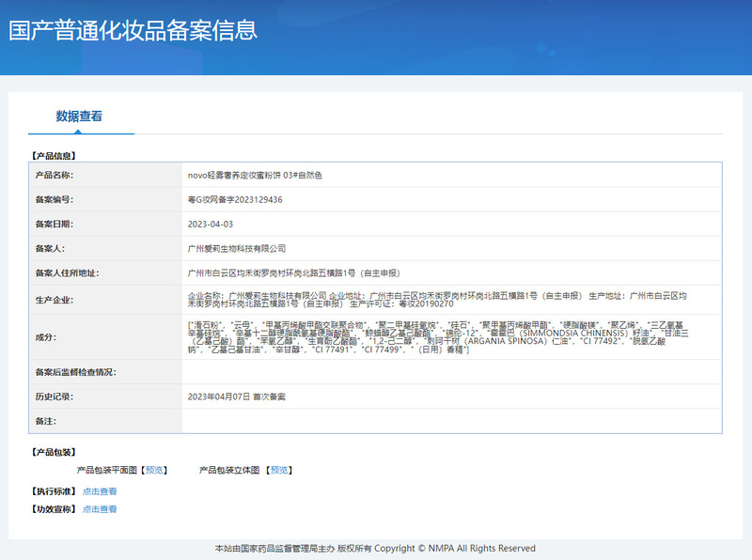Click the 产品包装 section heading
Image resolution: width=752 pixels, height=560 pixels.
point(55,452)
